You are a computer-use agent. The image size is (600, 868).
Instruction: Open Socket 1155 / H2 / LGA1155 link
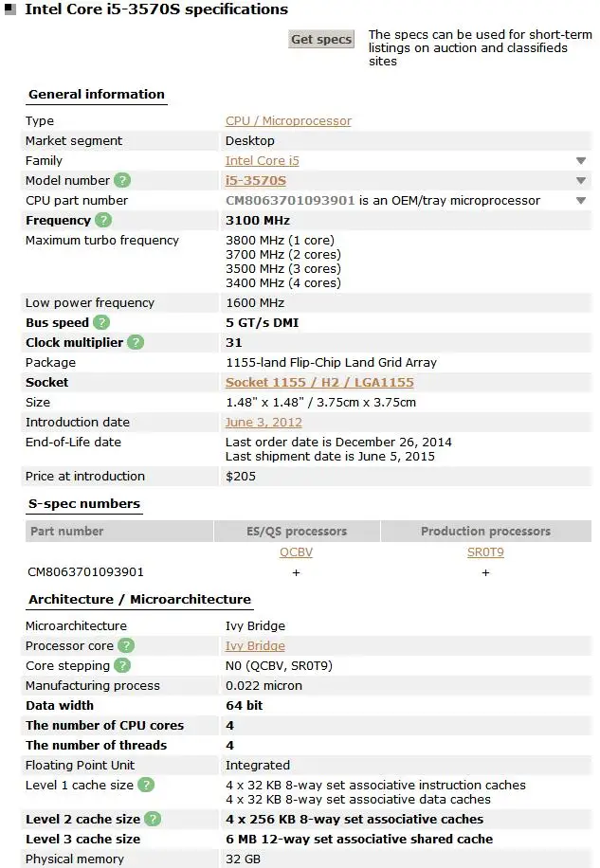(x=319, y=383)
